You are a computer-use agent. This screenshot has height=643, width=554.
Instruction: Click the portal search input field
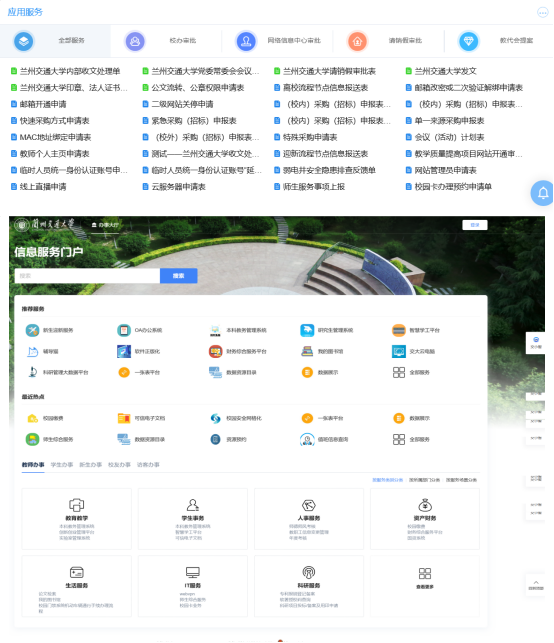(87, 276)
